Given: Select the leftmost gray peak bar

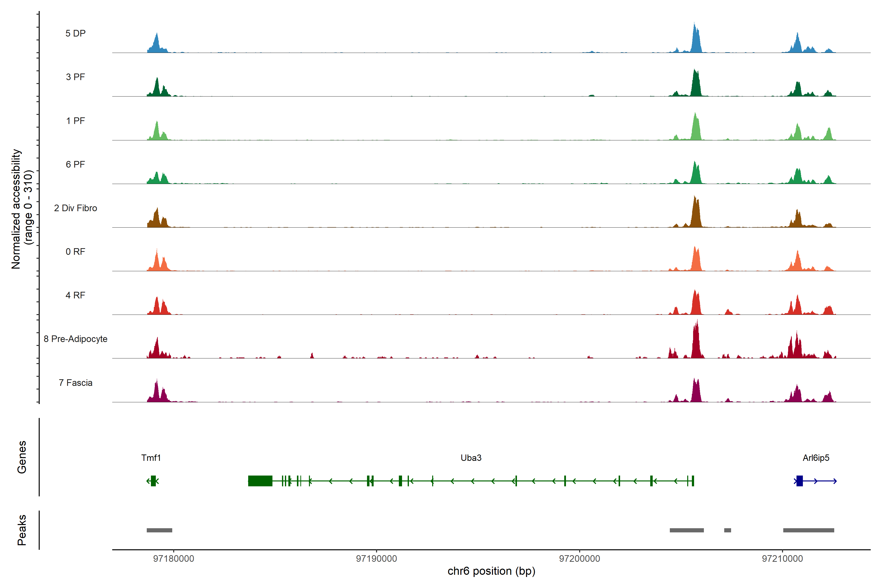Looking at the screenshot, I should point(159,530).
